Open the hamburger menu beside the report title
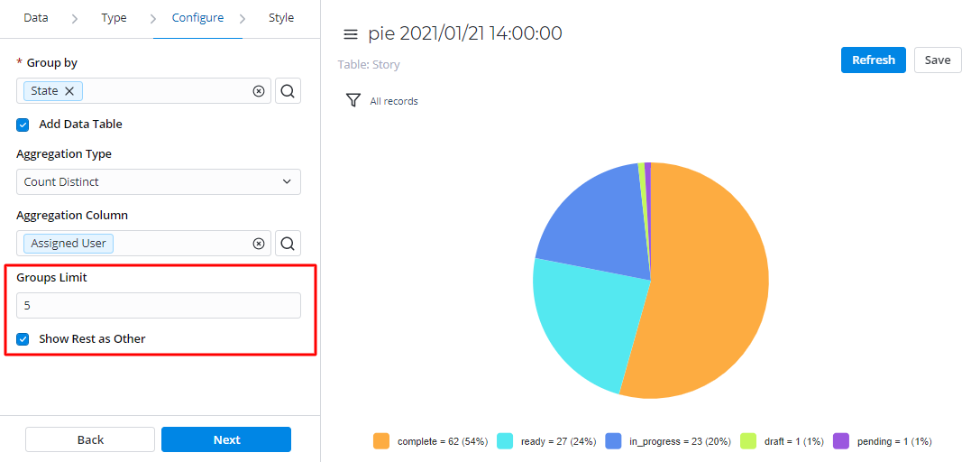Image resolution: width=980 pixels, height=462 pixels. 351,34
